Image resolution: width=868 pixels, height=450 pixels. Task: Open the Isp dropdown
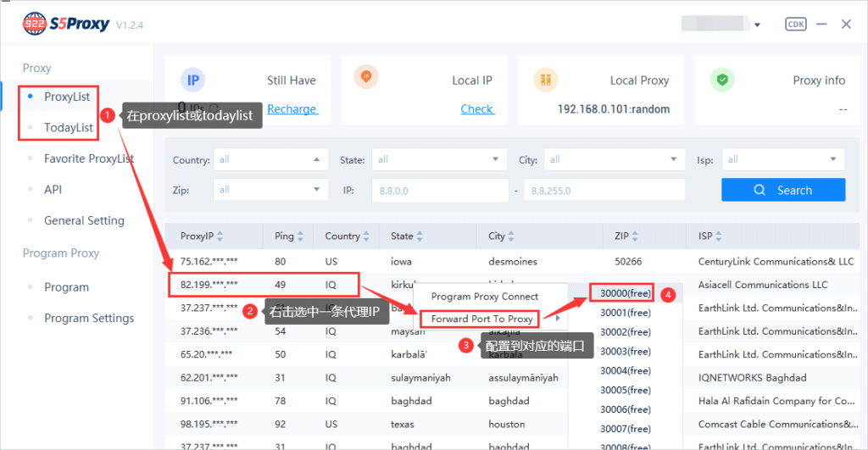(x=783, y=159)
